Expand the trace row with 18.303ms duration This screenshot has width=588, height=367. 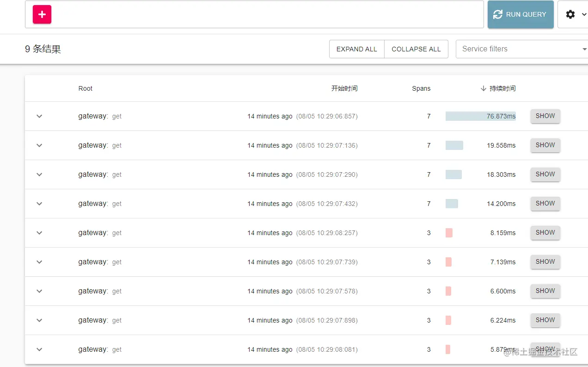click(39, 174)
